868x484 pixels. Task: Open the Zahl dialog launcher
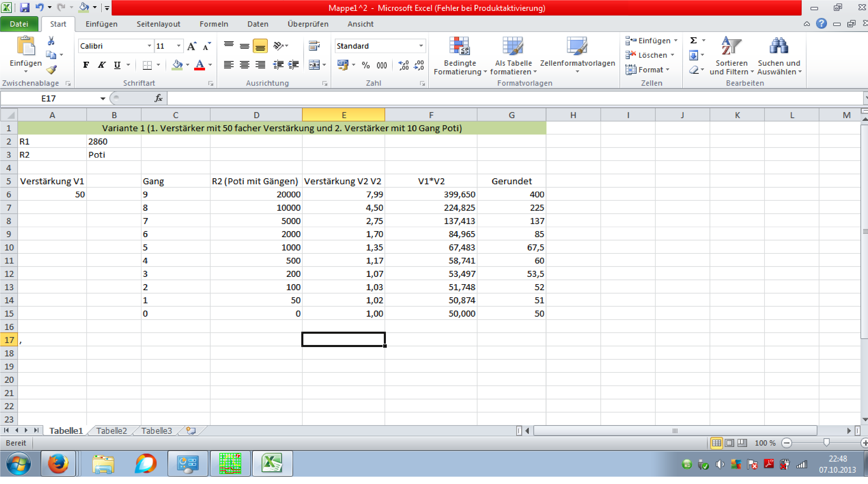click(422, 83)
